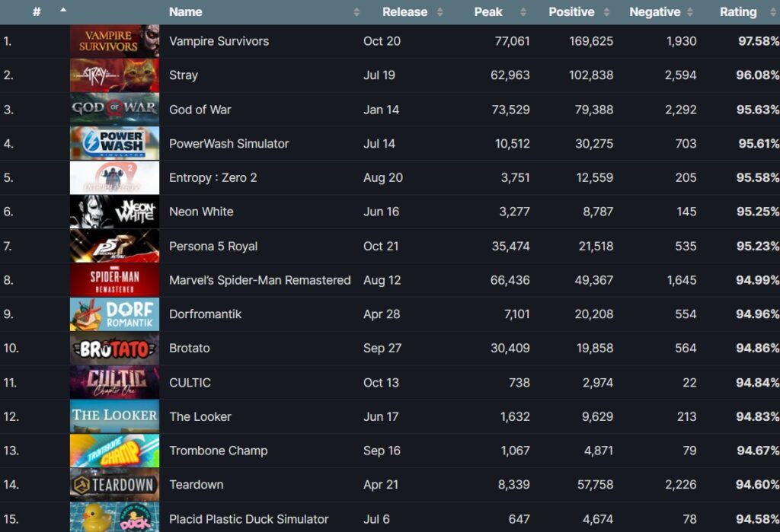Open the Vampire Survivors capsule image

(x=114, y=41)
